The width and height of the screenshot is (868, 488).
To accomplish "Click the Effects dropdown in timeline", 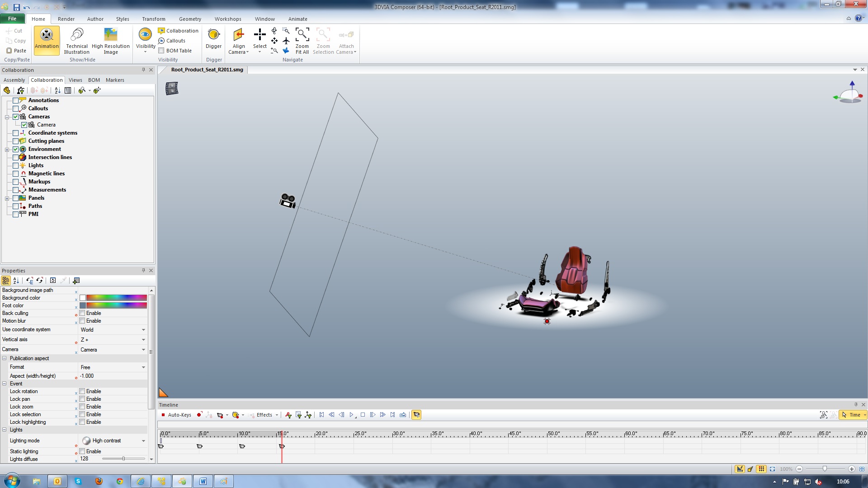I will pyautogui.click(x=267, y=415).
